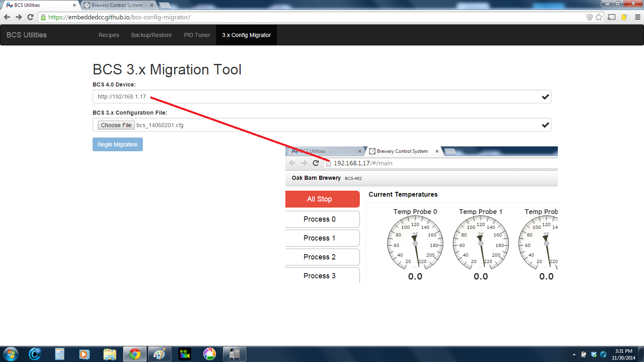Switch to Paint in the taskbar

[x=159, y=354]
